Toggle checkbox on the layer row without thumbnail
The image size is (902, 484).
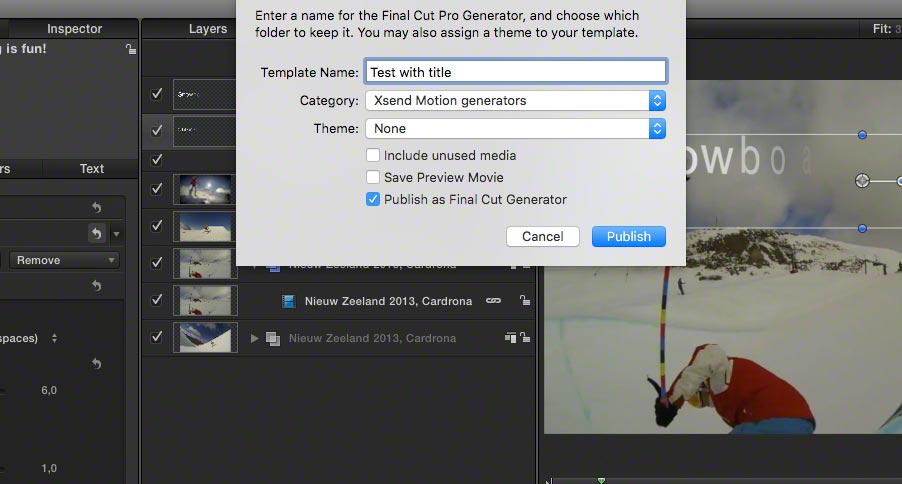pos(156,159)
